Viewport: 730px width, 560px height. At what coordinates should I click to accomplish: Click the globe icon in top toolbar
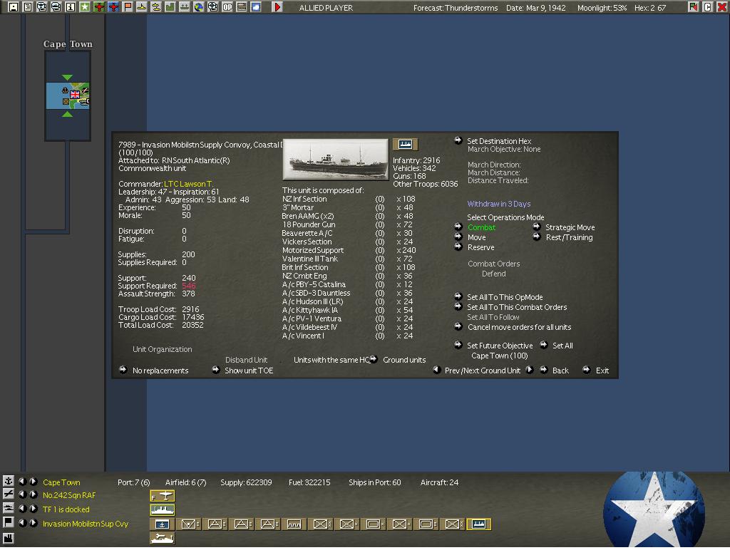(x=199, y=7)
